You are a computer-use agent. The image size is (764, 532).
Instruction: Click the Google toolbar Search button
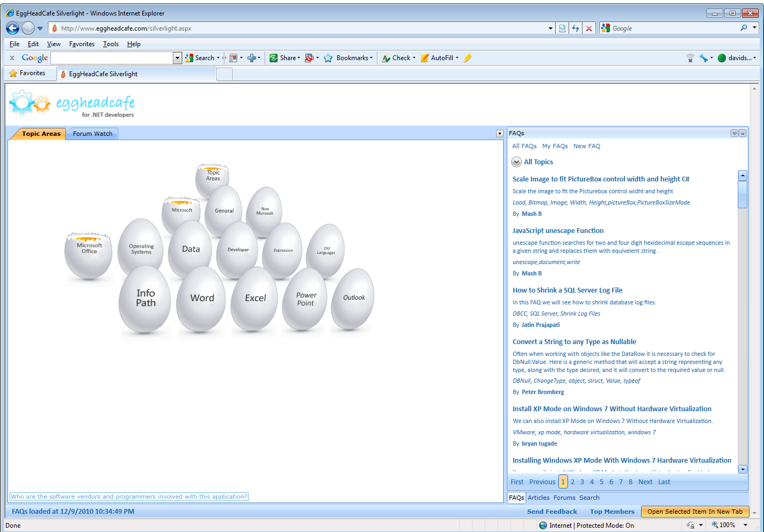(x=199, y=58)
